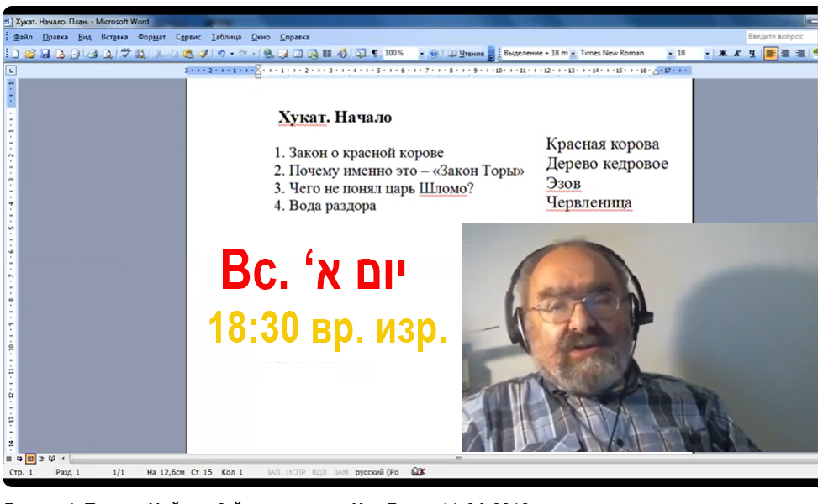This screenshot has height=504, width=818.
Task: Save the document with the floppy disk icon
Action: coord(45,53)
